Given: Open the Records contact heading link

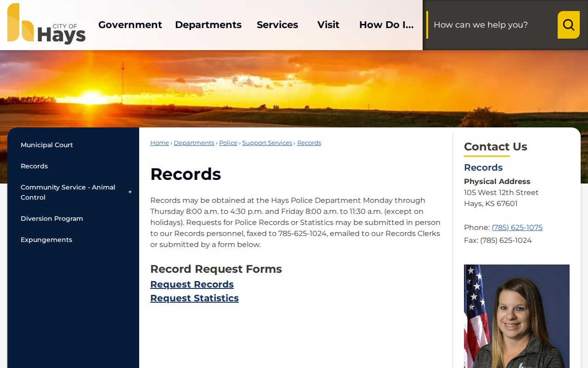Looking at the screenshot, I should pyautogui.click(x=483, y=167).
